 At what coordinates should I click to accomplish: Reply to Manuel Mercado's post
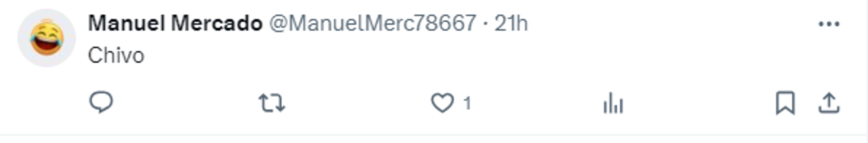tap(101, 103)
